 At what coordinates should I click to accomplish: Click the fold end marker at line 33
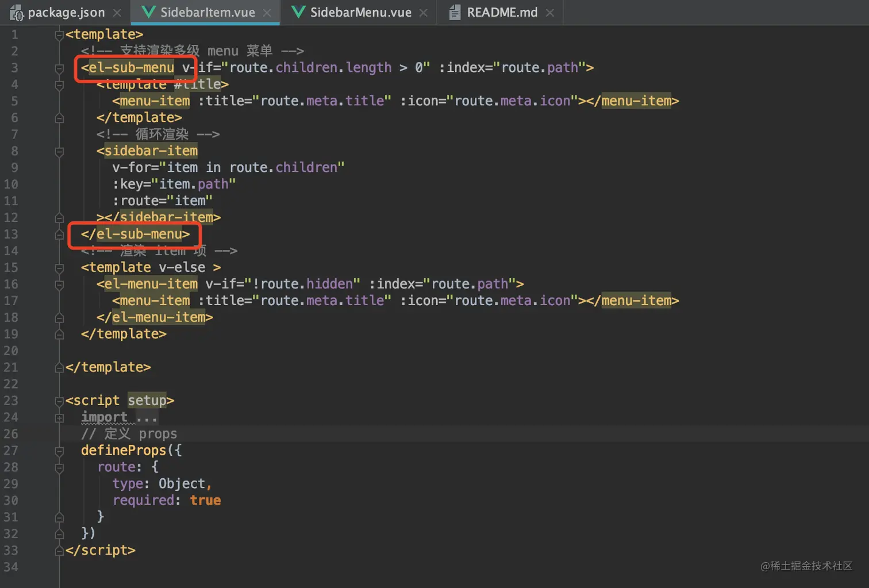point(59,551)
